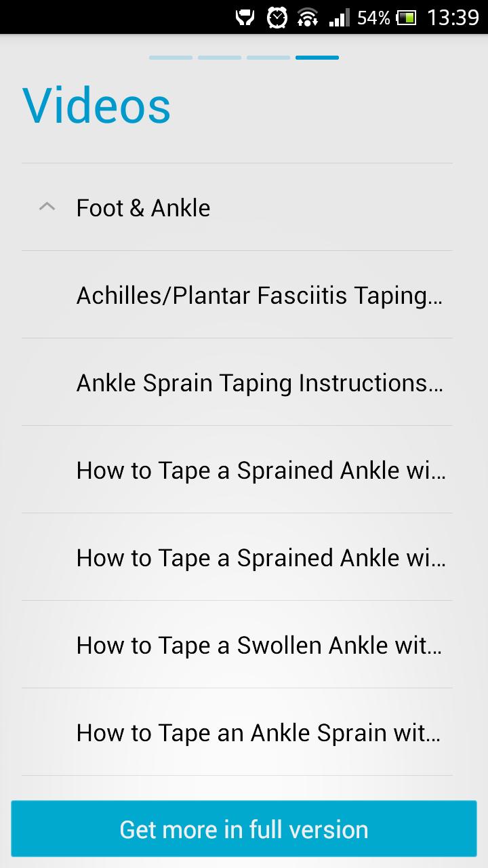Jump to first page indicator dash
Viewport: 488px width, 868px height.
171,58
